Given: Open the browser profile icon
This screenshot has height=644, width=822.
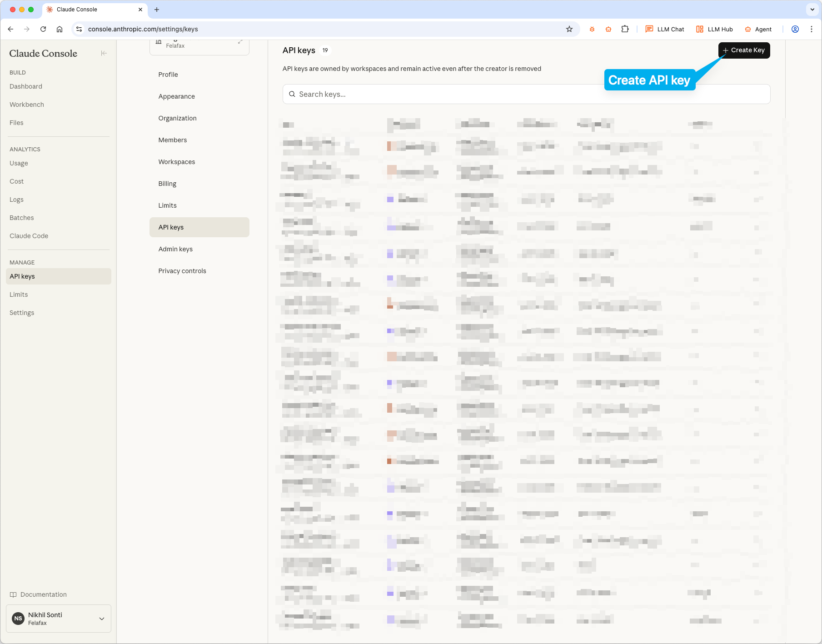Looking at the screenshot, I should [x=795, y=29].
